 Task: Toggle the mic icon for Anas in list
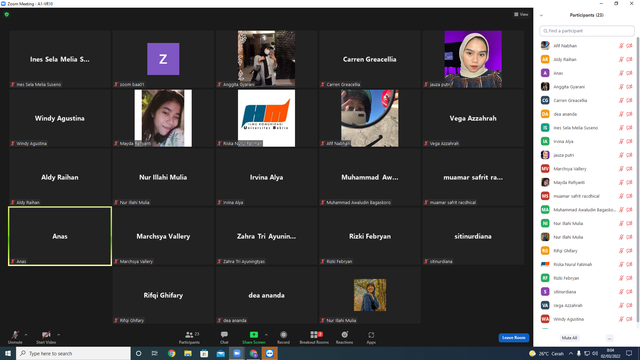621,73
